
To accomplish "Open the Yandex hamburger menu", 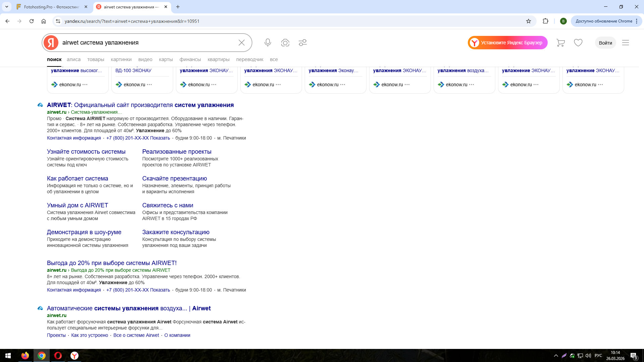I will 626,43.
